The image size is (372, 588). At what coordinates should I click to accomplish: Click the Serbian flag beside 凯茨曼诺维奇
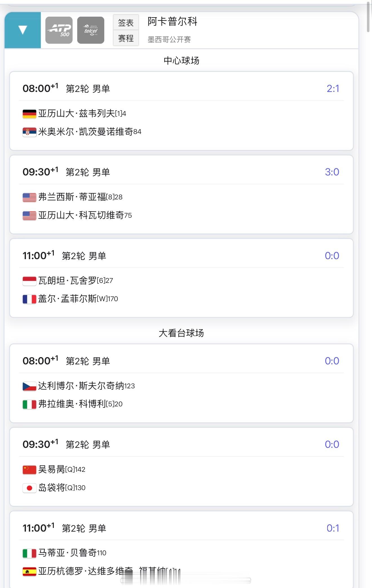(29, 132)
